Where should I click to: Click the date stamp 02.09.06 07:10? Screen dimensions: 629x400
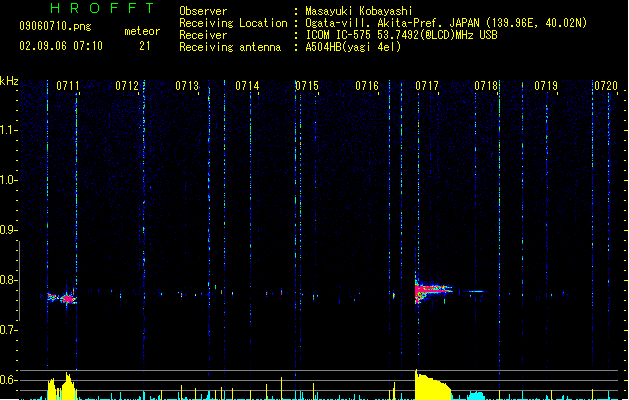pos(61,46)
